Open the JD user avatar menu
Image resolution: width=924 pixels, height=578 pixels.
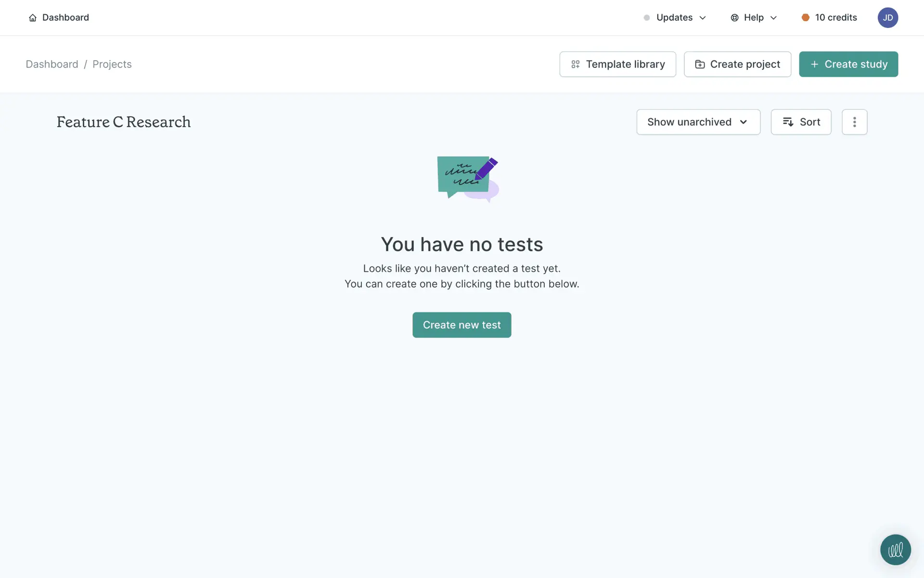[x=887, y=18]
